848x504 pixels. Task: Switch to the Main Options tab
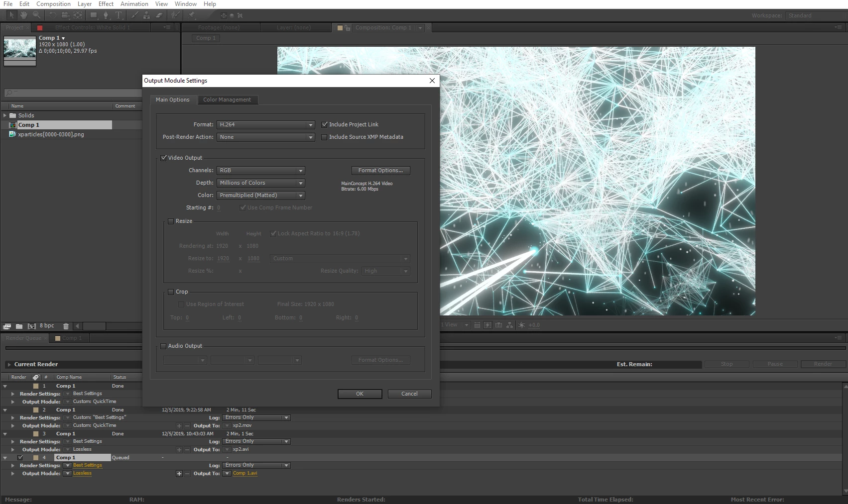tap(173, 100)
